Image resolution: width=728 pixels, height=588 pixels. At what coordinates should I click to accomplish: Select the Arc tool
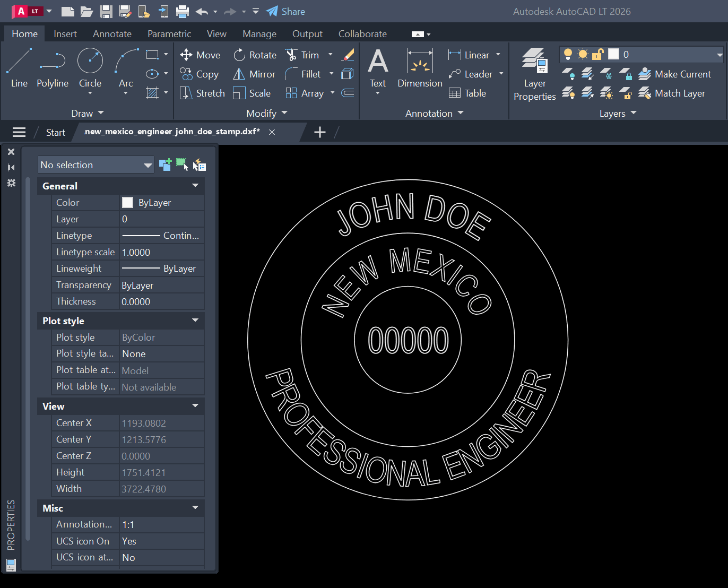[126, 68]
